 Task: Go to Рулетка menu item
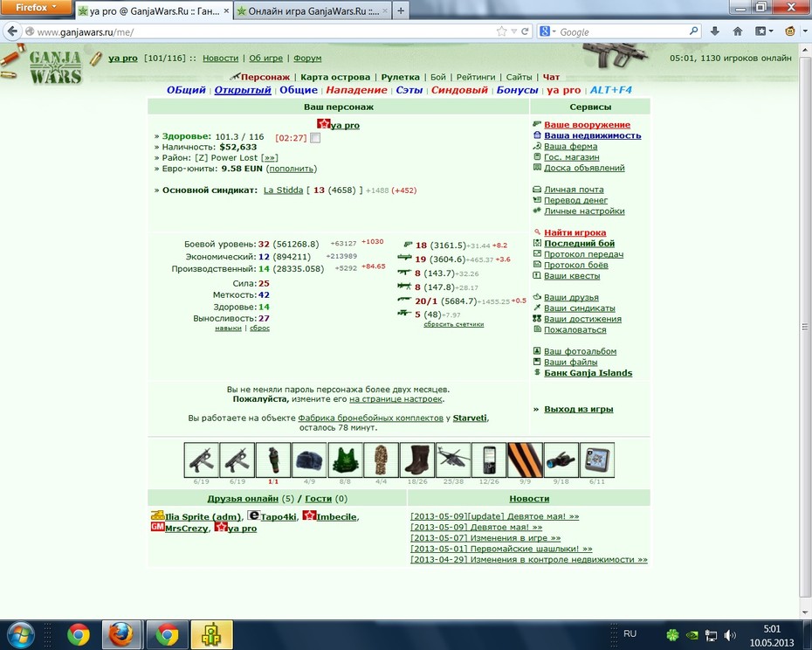point(400,77)
